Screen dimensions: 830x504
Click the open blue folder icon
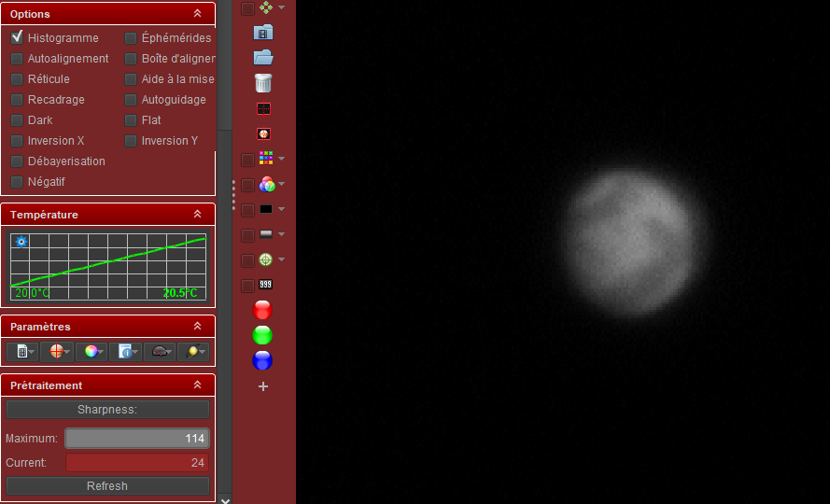[x=263, y=57]
